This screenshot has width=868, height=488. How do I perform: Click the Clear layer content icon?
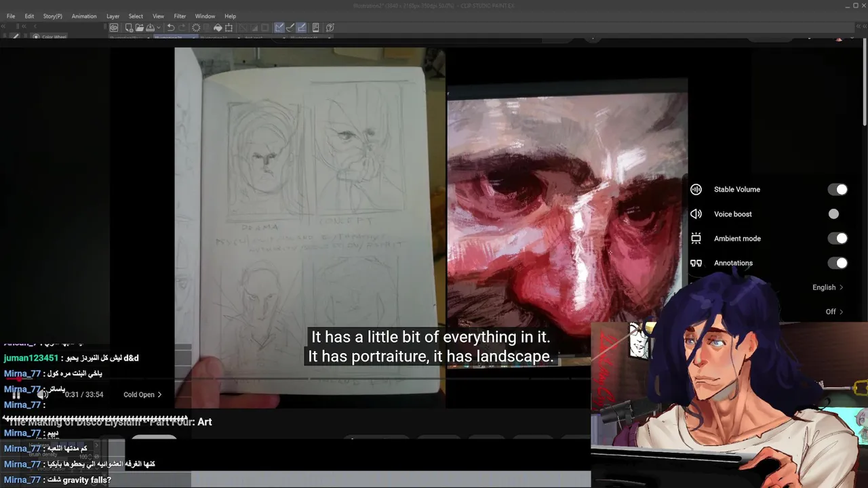click(196, 28)
